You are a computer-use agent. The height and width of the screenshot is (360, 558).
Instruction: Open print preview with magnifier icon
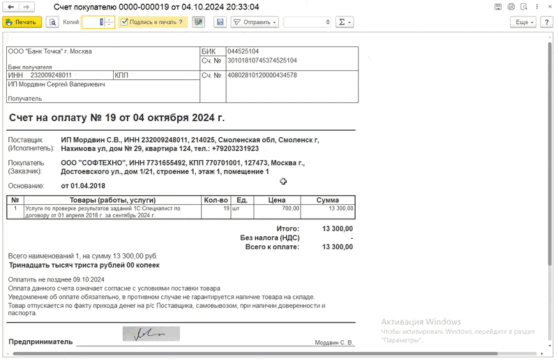[x=52, y=22]
